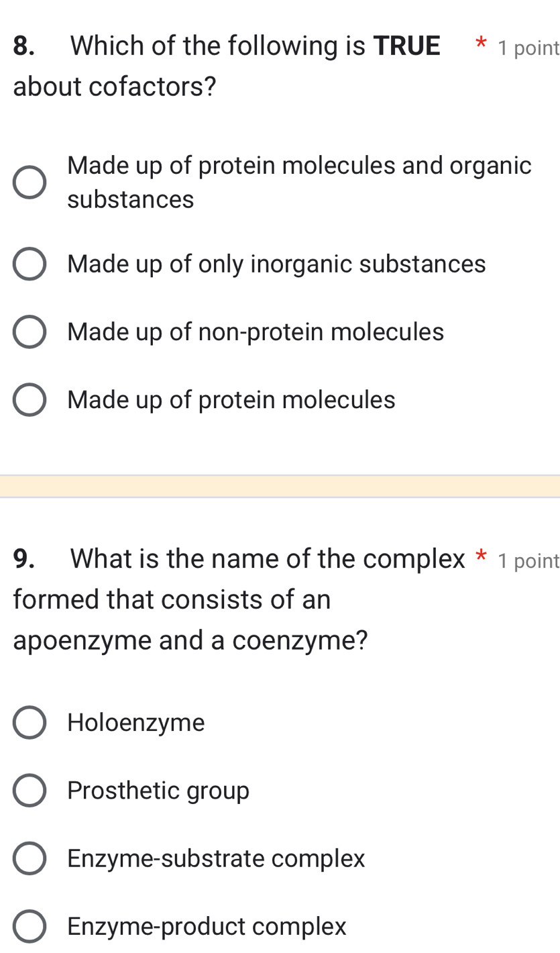Choose the Holoenzyme answer option

point(30,723)
